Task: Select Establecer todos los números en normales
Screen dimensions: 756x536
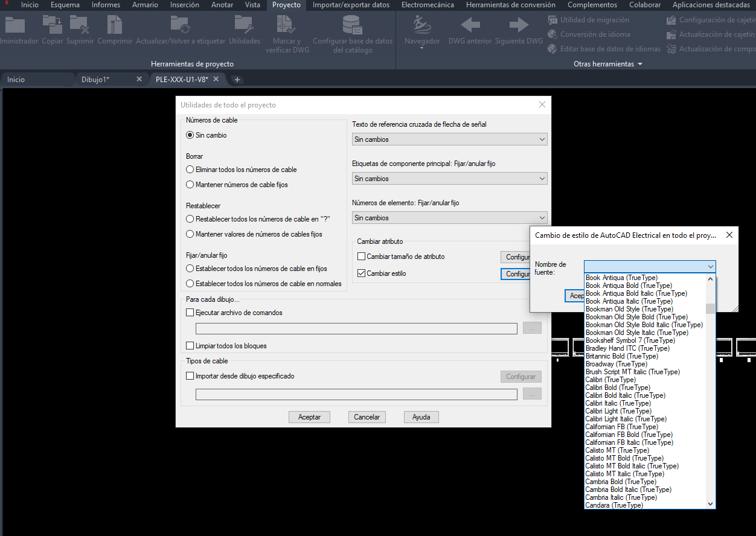Action: tap(190, 284)
